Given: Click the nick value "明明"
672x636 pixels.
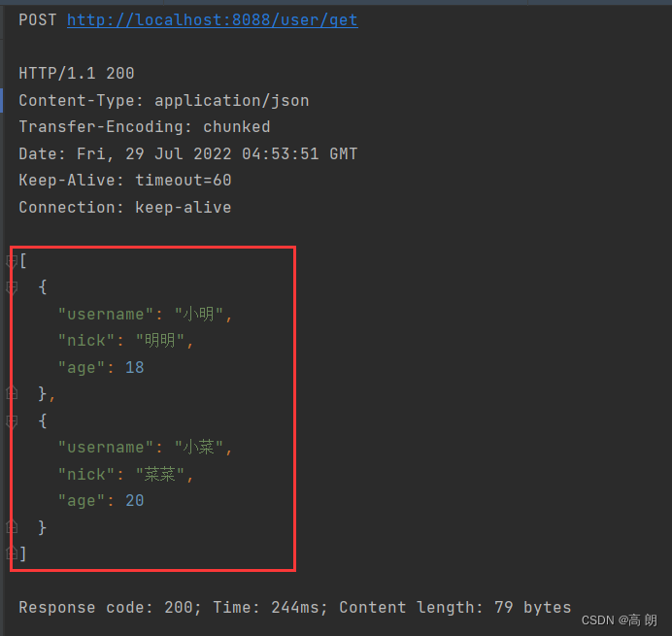Looking at the screenshot, I should coord(160,341).
